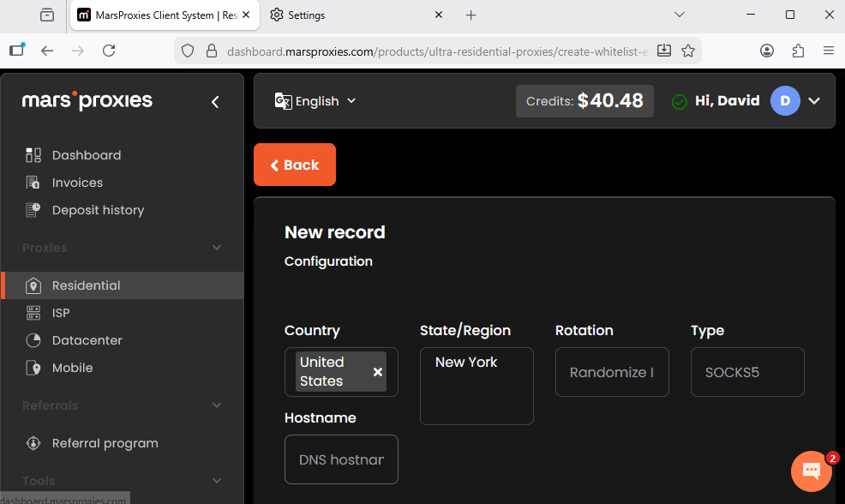Viewport: 845px width, 504px height.
Task: Toggle the sidebar button at the left of the toolbar
Action: (17, 50)
